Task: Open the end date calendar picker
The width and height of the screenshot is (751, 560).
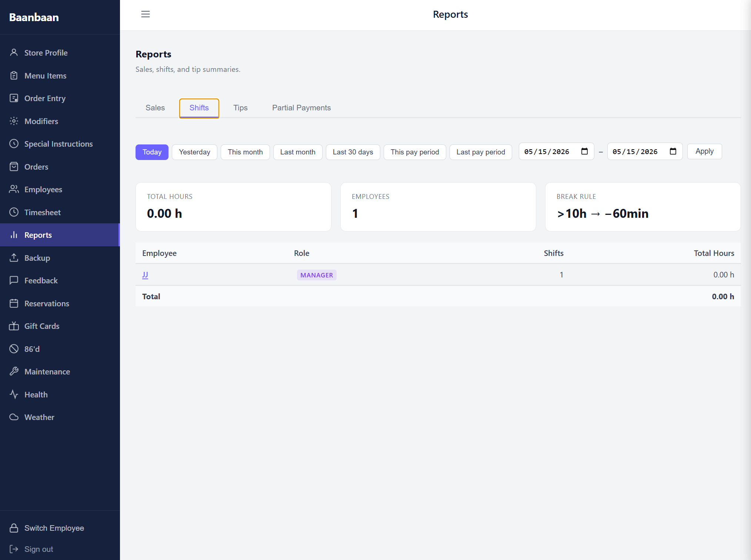Action: click(673, 151)
